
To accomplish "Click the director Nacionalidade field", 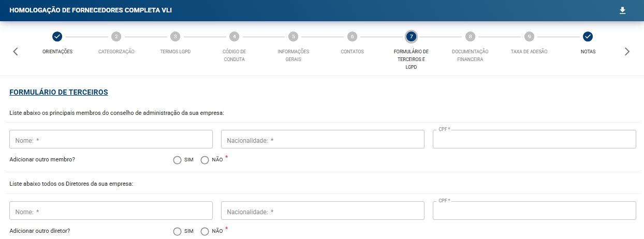I will point(323,211).
